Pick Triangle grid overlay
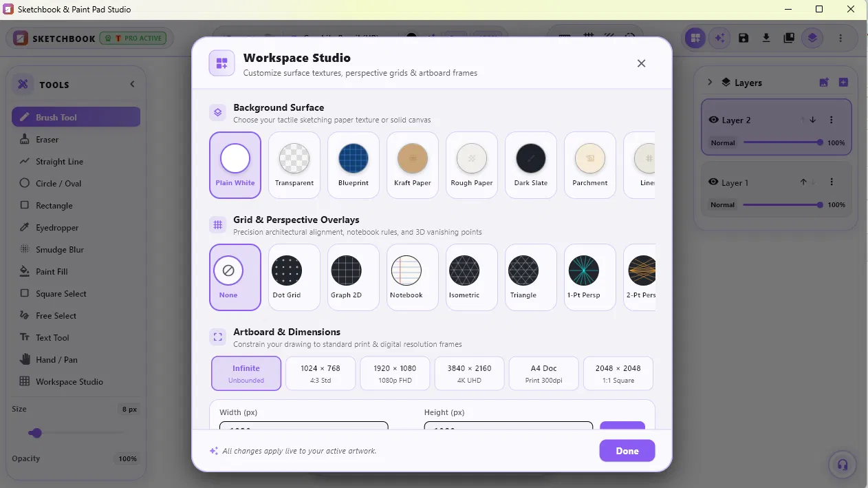 click(531, 277)
